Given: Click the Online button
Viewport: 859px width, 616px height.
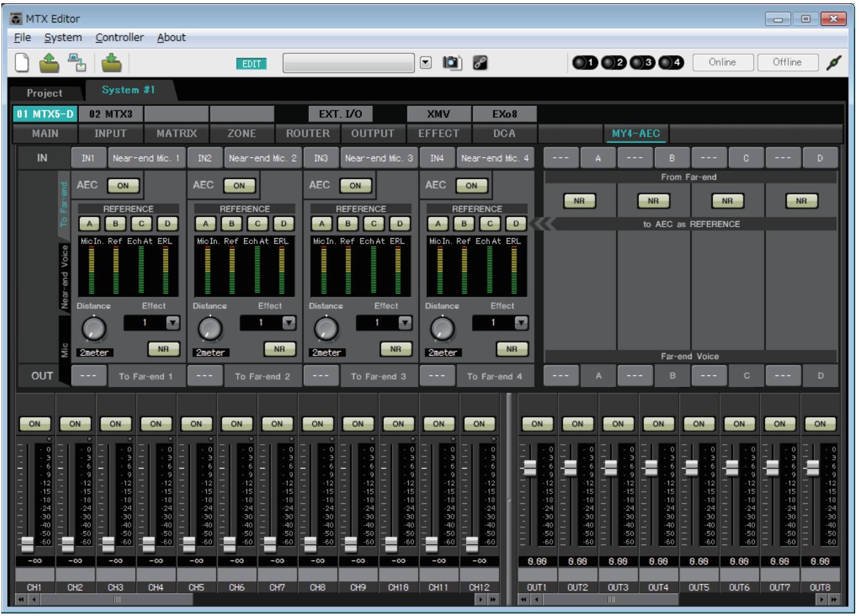Looking at the screenshot, I should tap(722, 62).
